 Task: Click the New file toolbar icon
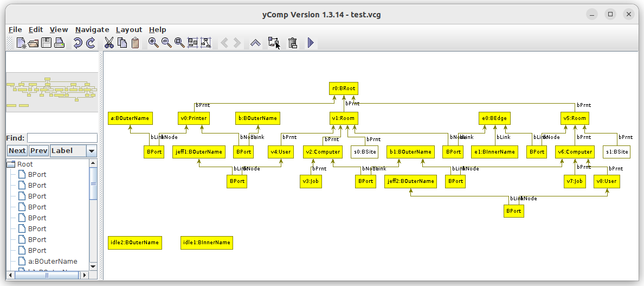22,43
